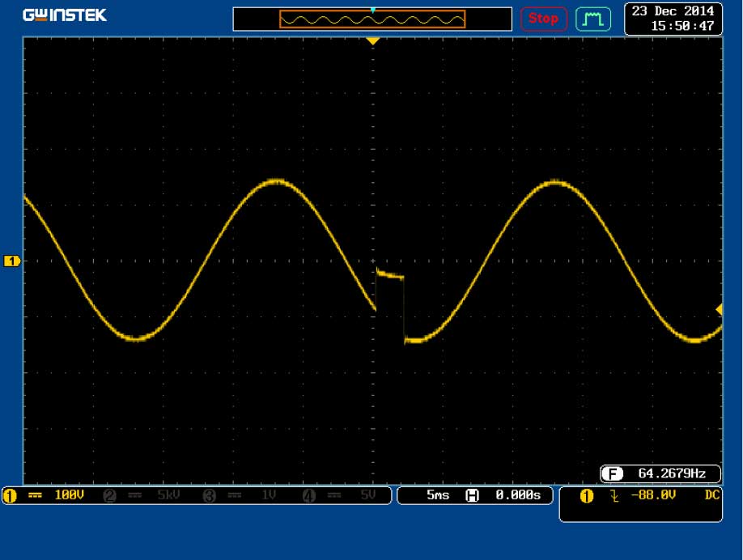743x560 pixels.
Task: Click the green acquisition mode waveform icon
Action: point(593,19)
